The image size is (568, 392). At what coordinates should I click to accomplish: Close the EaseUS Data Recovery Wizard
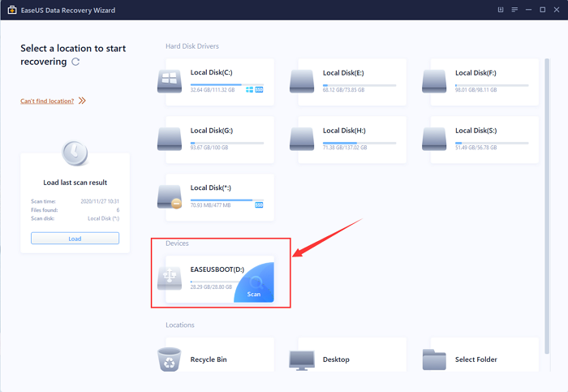557,10
